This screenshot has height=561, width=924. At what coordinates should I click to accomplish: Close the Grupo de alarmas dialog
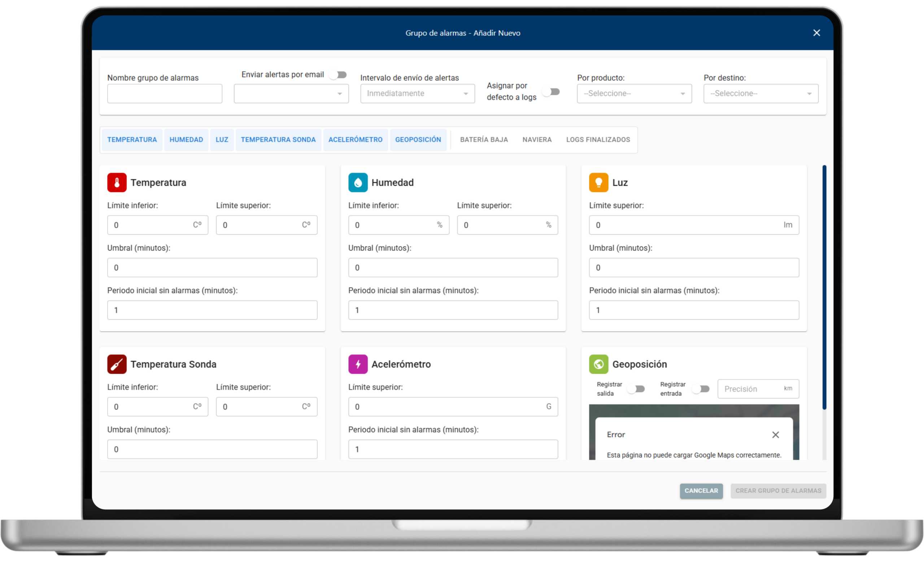(x=816, y=33)
